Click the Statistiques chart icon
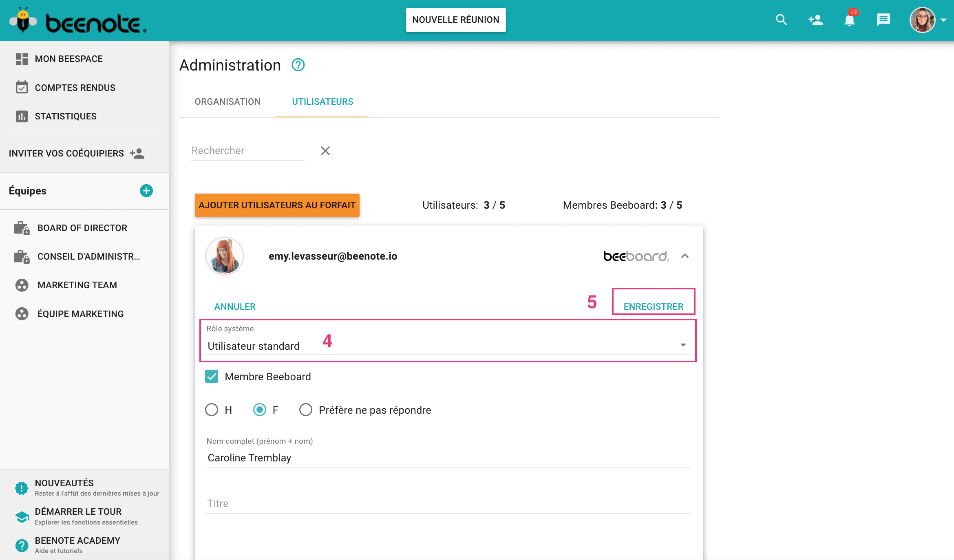This screenshot has height=560, width=954. [x=22, y=116]
